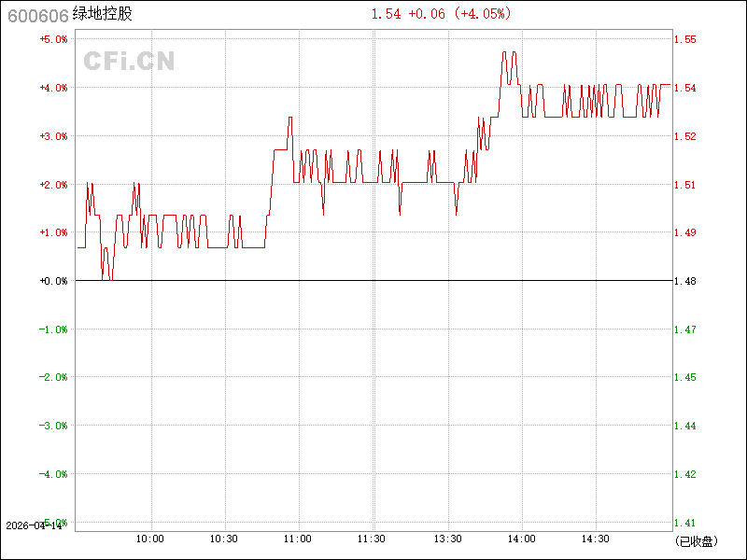Click the 13:30 time axis label
The image size is (747, 560).
447,539
